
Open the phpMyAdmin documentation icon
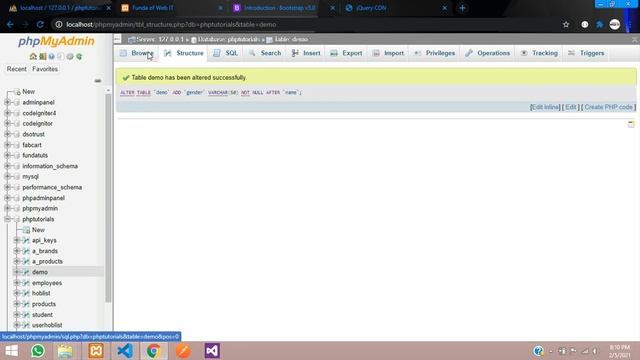click(51, 56)
